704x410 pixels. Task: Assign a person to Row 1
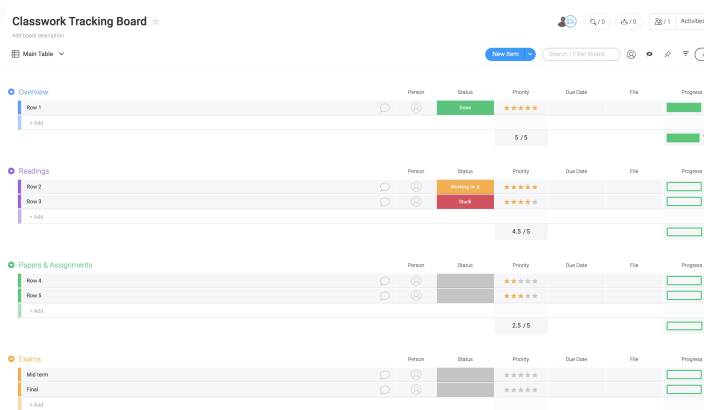pos(416,108)
